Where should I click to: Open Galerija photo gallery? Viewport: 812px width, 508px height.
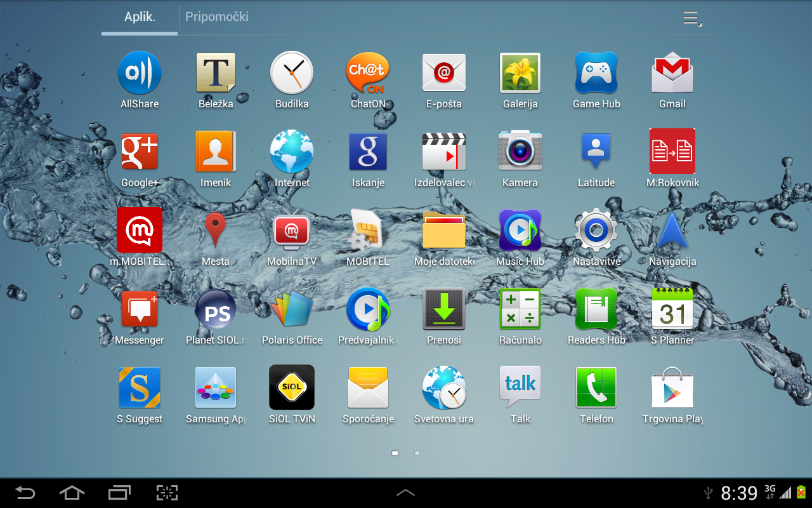(x=520, y=73)
